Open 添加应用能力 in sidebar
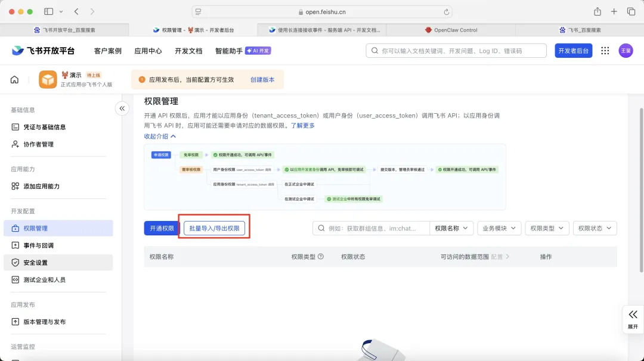This screenshot has height=361, width=644. 58,186
